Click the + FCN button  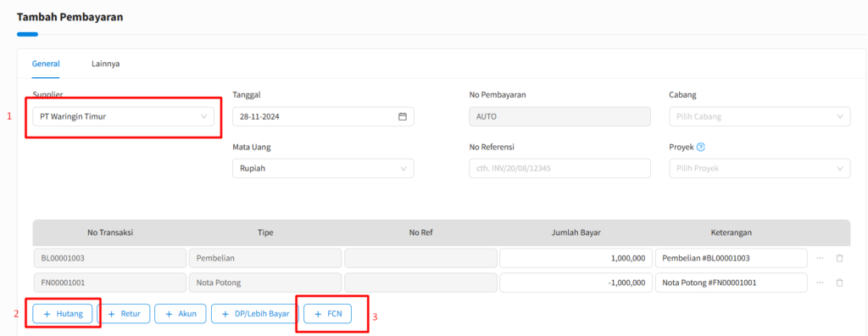click(x=328, y=314)
